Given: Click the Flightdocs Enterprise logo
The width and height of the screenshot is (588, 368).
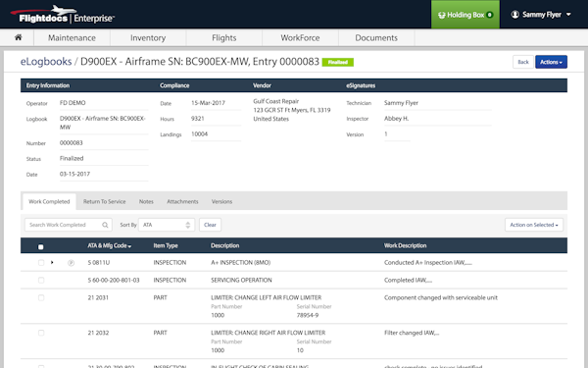Looking at the screenshot, I should [x=63, y=15].
